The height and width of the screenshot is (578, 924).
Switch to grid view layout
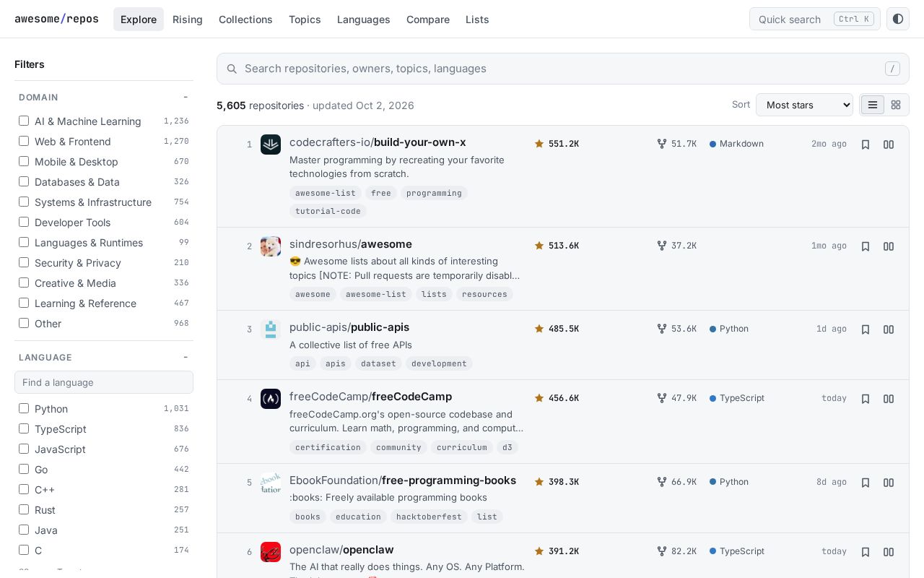point(896,105)
